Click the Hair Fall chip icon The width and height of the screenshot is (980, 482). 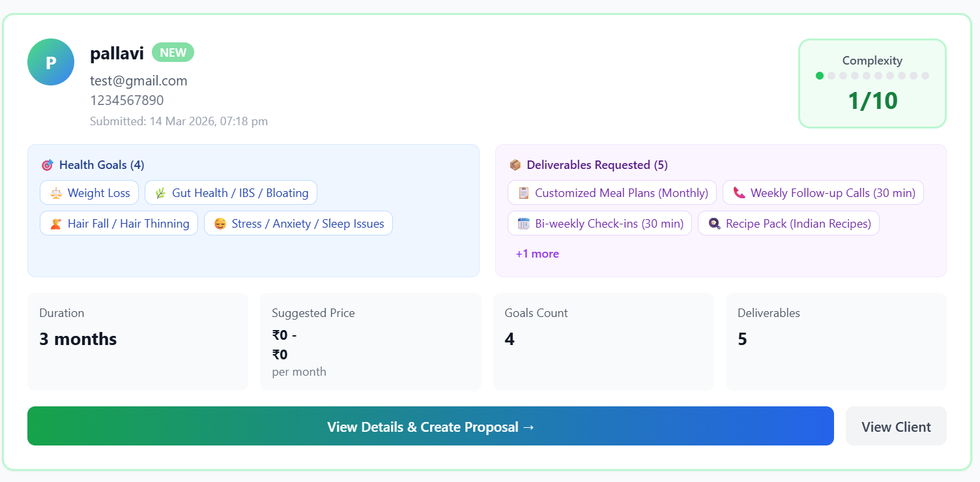point(55,224)
